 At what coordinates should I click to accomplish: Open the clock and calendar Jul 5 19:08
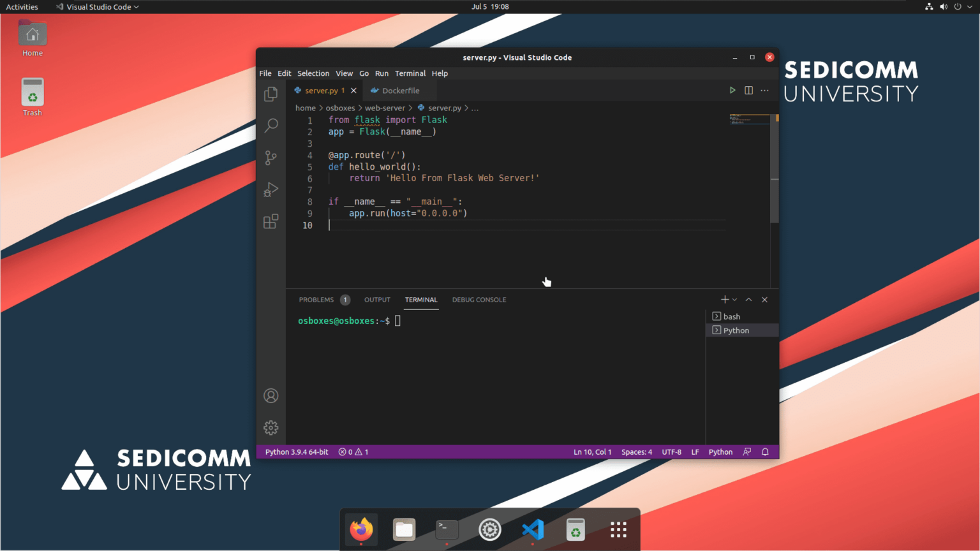(x=490, y=6)
